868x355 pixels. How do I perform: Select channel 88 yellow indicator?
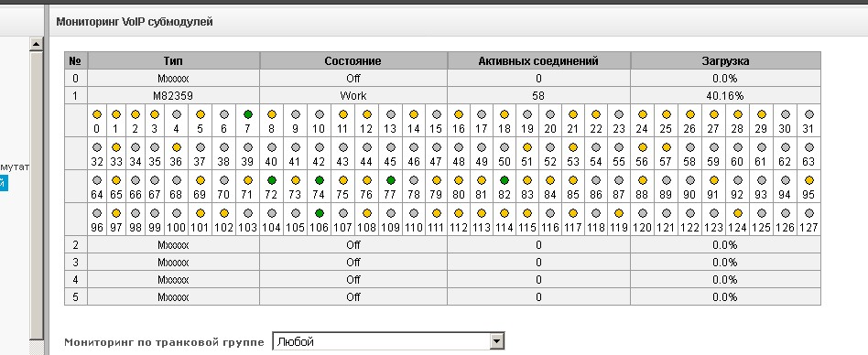tap(642, 180)
